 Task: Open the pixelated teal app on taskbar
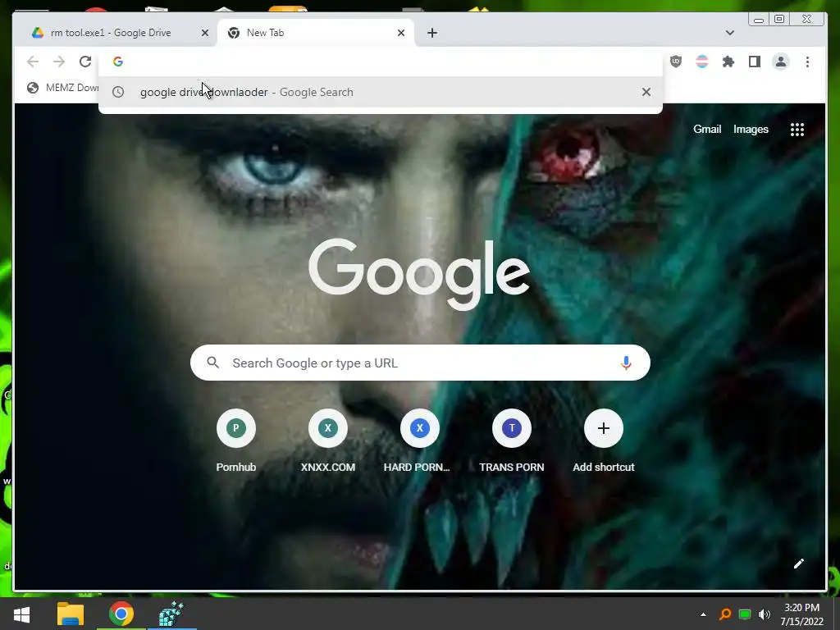[x=172, y=614]
